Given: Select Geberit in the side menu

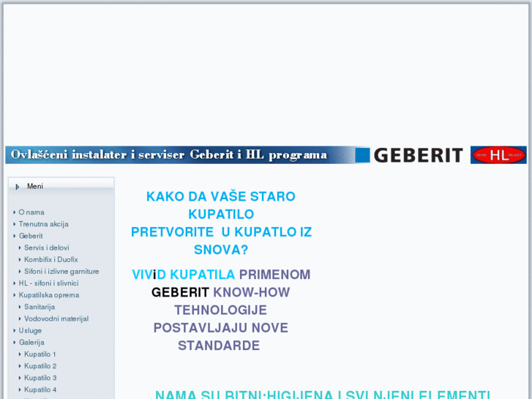Looking at the screenshot, I should [x=31, y=236].
